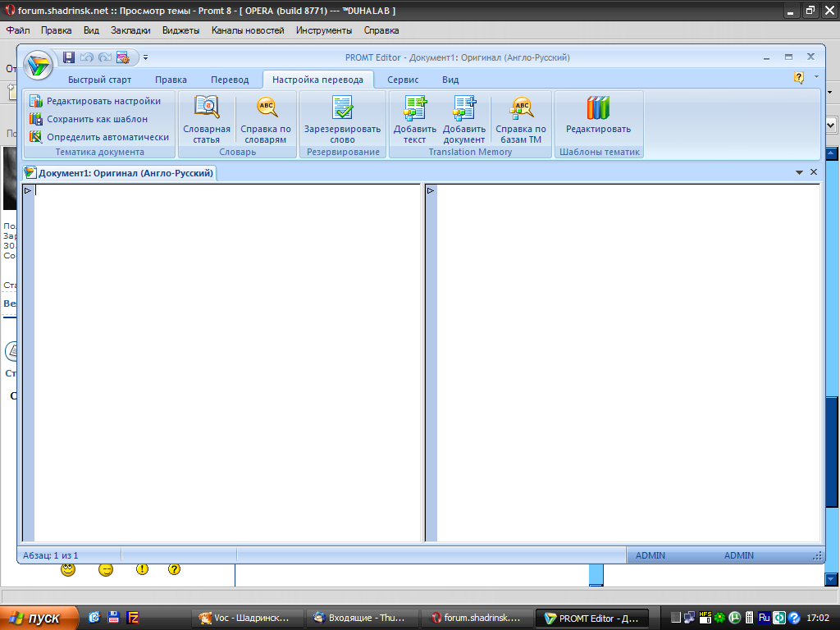Click the paragraph marker in translation pane
This screenshot has height=630, width=840.
431,190
